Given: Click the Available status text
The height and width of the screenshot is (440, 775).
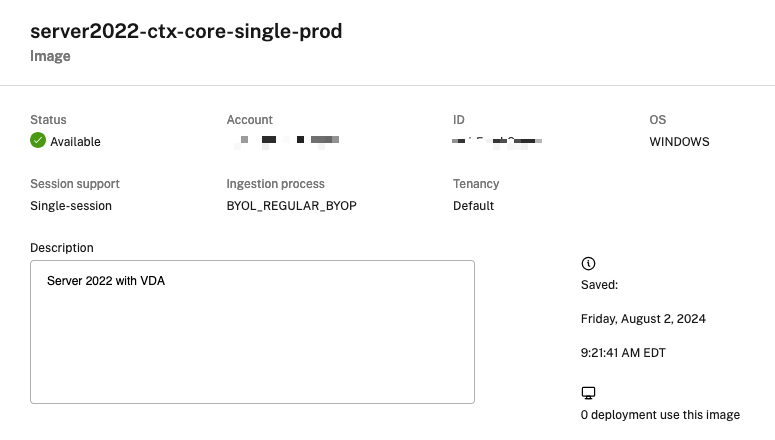Looking at the screenshot, I should tap(75, 142).
